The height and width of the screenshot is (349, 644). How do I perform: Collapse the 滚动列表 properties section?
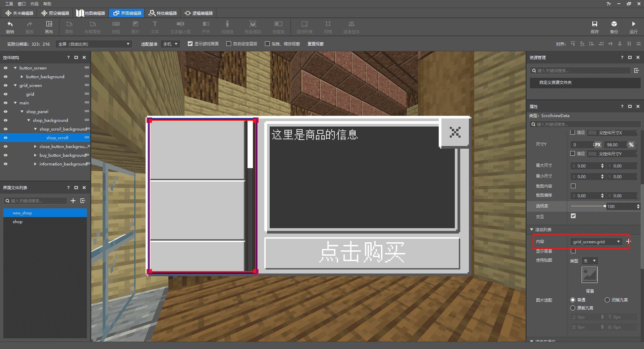click(x=532, y=230)
